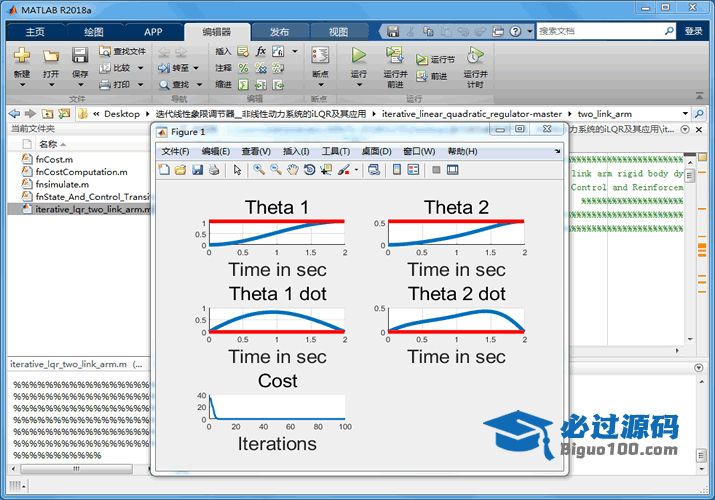Open Figure 1 帮助(H) menu
The height and width of the screenshot is (500, 715).
tap(462, 151)
